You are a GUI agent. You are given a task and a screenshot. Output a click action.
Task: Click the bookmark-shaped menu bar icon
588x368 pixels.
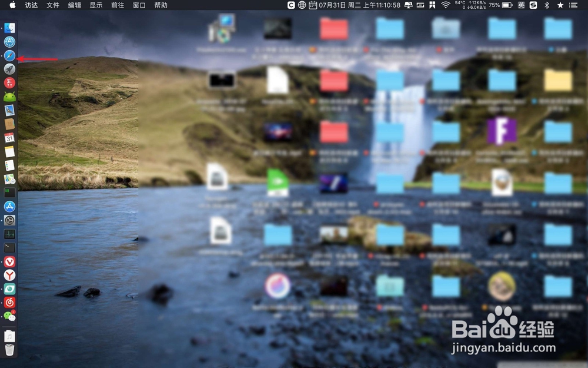click(432, 5)
